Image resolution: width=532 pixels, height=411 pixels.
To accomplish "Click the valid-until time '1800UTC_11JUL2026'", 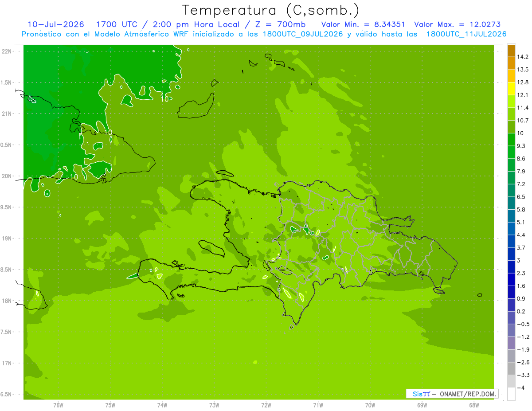I will 466,34.
